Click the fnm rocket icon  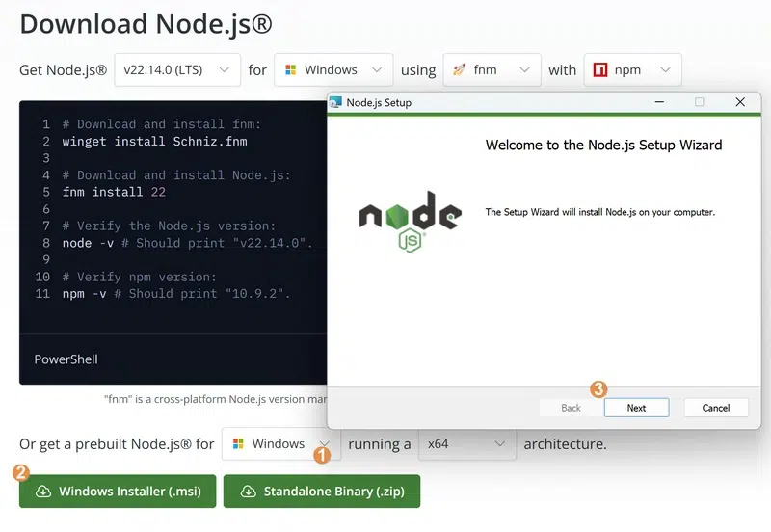tap(459, 70)
